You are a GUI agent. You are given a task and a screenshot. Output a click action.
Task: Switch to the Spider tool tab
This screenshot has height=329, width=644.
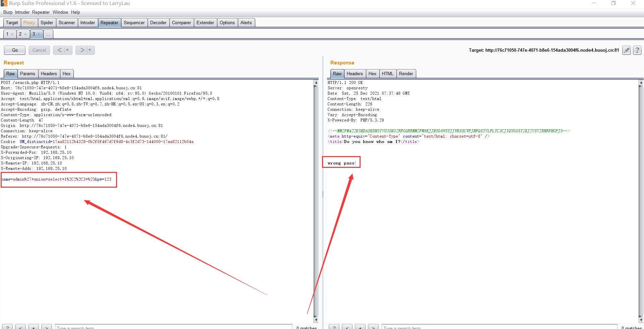coord(47,23)
